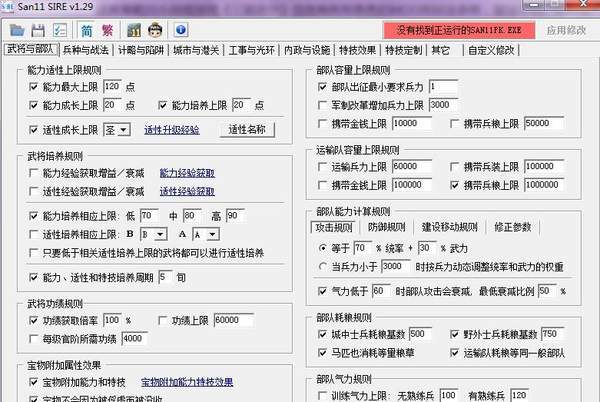Image resolution: width=600 pixels, height=402 pixels.
Task: Enable 功绩上限 checkbox
Action: [163, 320]
